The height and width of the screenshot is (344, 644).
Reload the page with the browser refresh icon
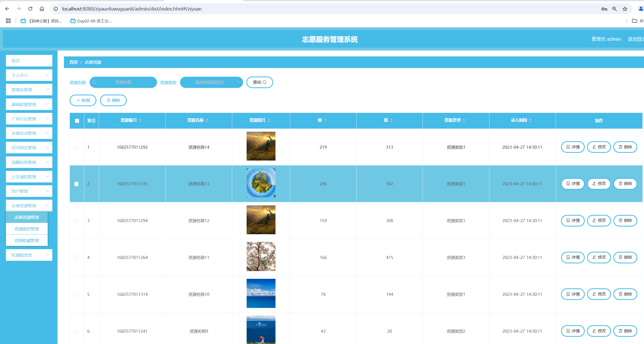click(30, 9)
